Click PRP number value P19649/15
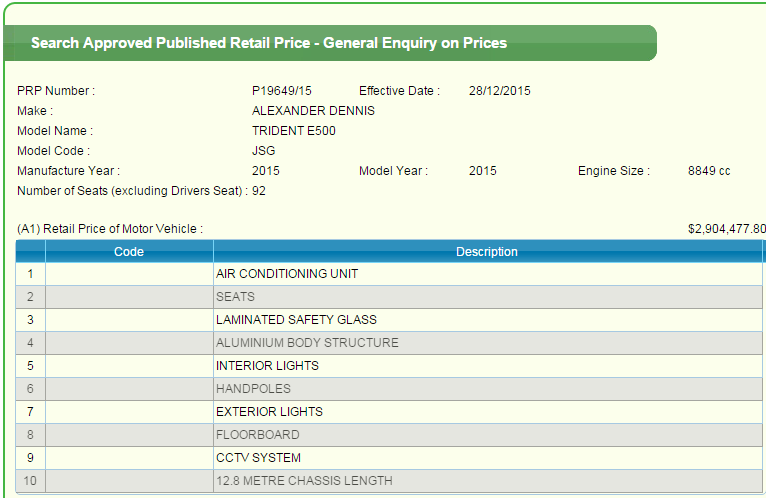Image resolution: width=766 pixels, height=498 pixels. point(281,91)
